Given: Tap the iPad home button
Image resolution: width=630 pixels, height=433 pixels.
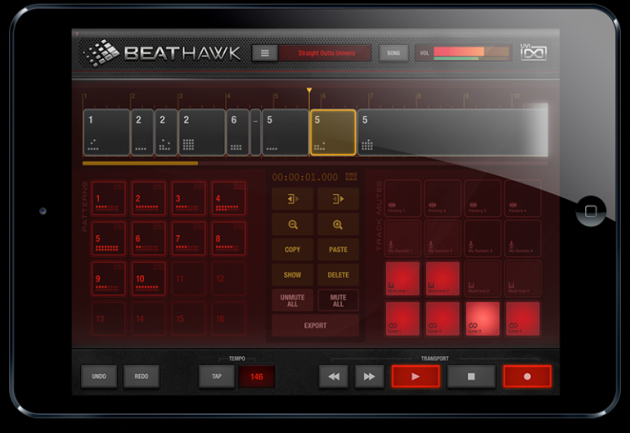Looking at the screenshot, I should click(591, 211).
